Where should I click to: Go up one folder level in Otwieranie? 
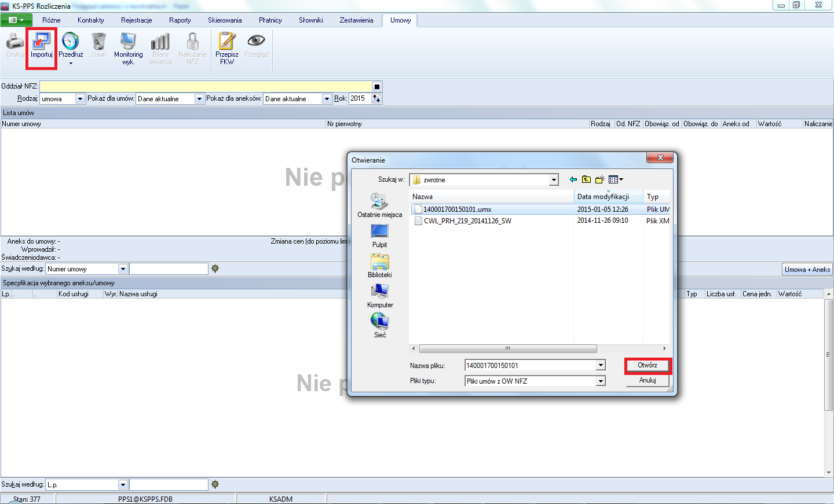[x=587, y=179]
